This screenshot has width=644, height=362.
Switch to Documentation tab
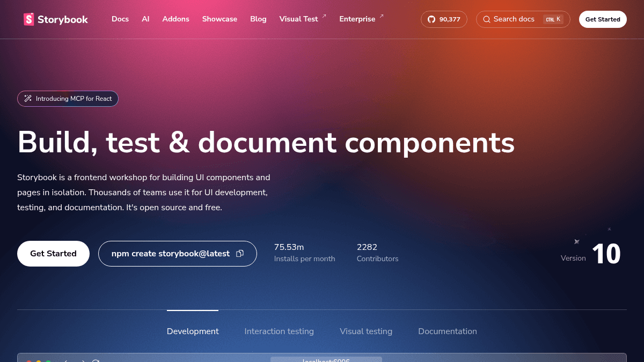click(448, 331)
